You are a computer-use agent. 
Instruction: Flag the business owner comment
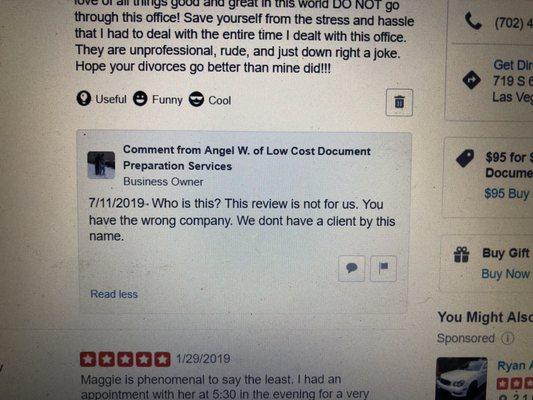click(383, 268)
